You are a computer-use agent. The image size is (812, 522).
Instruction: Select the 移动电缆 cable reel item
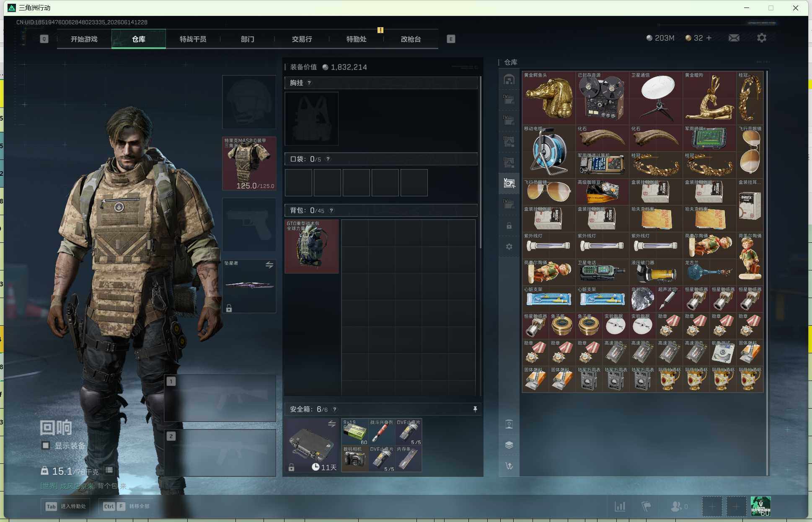548,152
